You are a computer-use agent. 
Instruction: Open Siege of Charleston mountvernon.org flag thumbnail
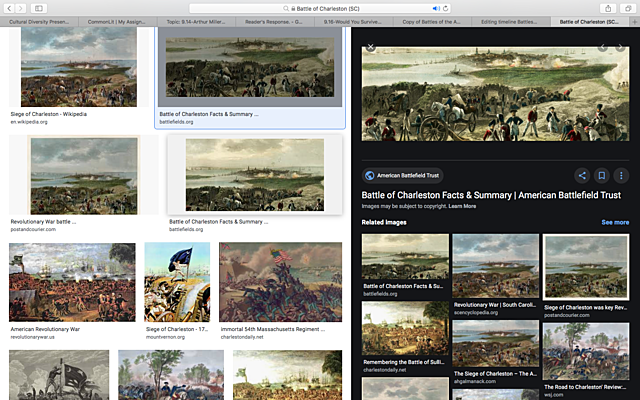tap(177, 282)
